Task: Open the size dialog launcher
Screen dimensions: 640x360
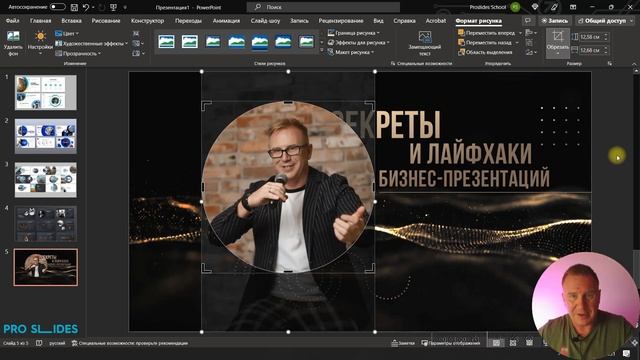Action: coord(610,64)
